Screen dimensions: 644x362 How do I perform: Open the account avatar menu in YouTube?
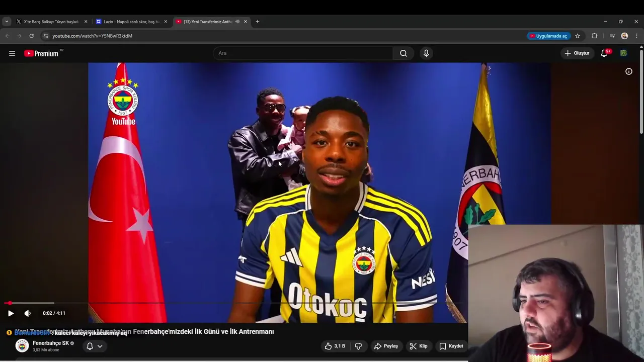tap(623, 53)
